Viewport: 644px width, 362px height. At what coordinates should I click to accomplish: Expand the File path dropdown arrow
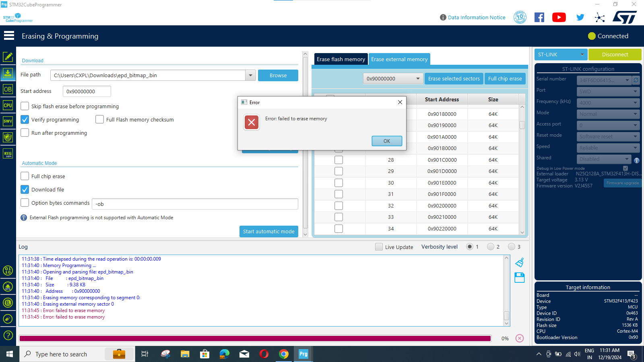pos(250,75)
